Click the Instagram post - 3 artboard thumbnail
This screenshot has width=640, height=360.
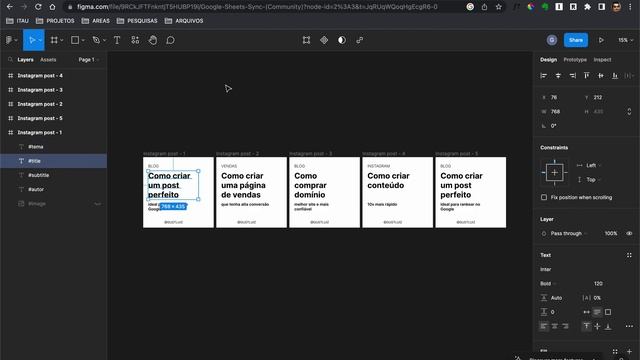(x=324, y=192)
